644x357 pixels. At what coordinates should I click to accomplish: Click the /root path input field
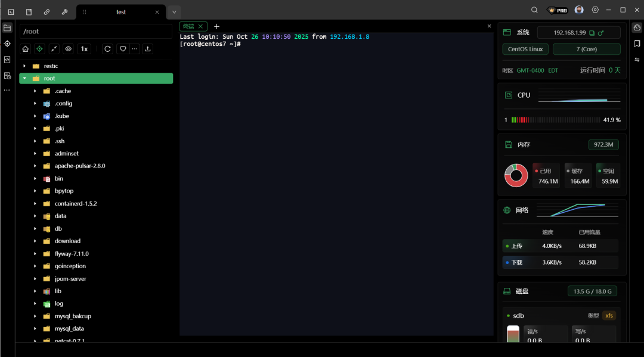tap(96, 31)
